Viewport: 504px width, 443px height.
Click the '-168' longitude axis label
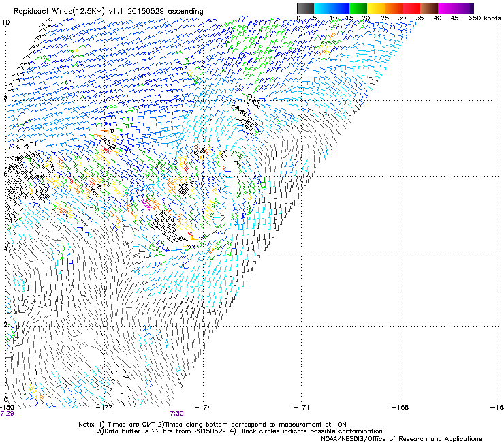pos(400,408)
